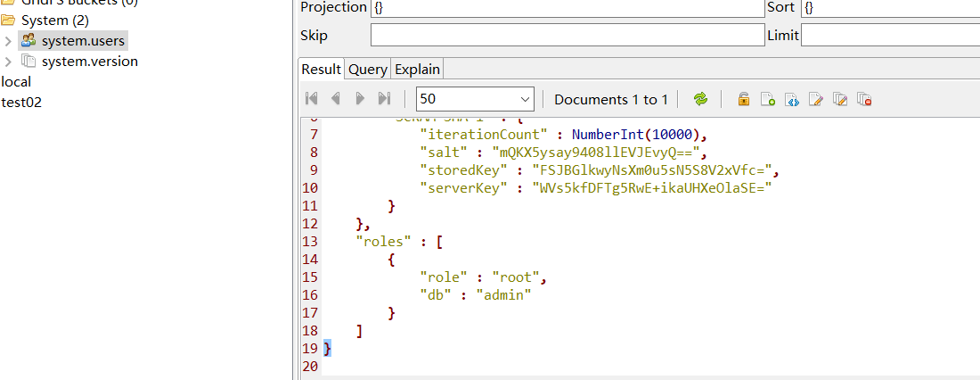
Task: Click the system.users collection icon
Action: click(29, 41)
